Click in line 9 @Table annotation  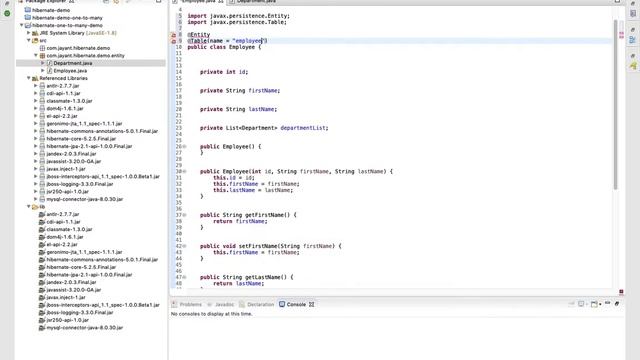click(x=227, y=41)
